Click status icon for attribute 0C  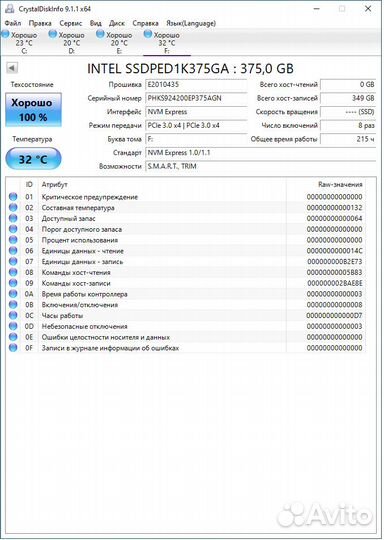(13, 315)
